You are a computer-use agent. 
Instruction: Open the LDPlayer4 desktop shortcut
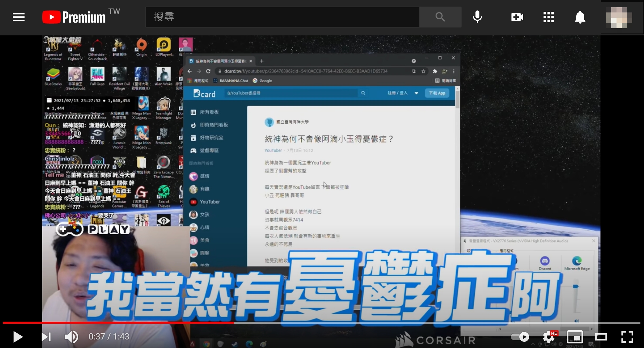coord(164,48)
